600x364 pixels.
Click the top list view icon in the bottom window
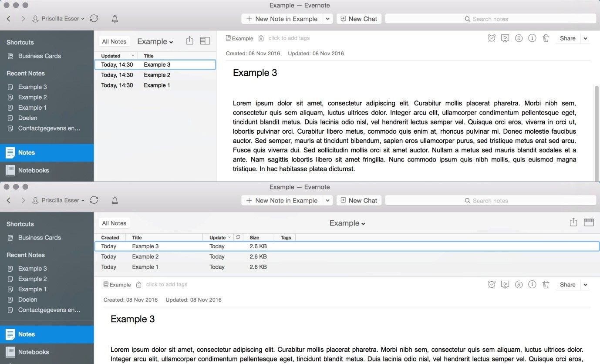(x=589, y=222)
